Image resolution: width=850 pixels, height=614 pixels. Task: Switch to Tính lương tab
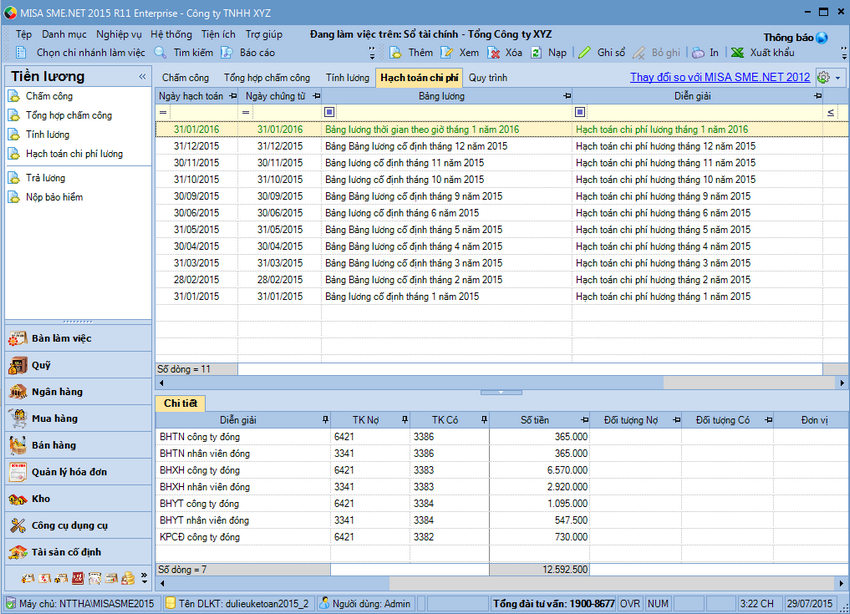point(347,78)
